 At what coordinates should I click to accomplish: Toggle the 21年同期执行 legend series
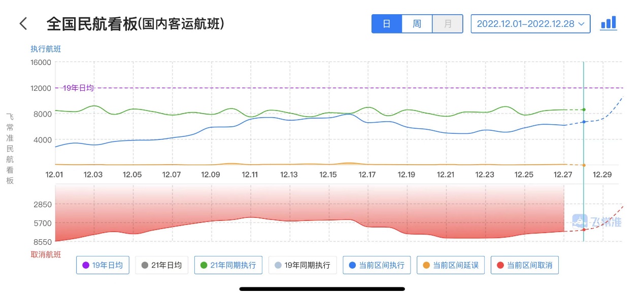click(x=228, y=265)
